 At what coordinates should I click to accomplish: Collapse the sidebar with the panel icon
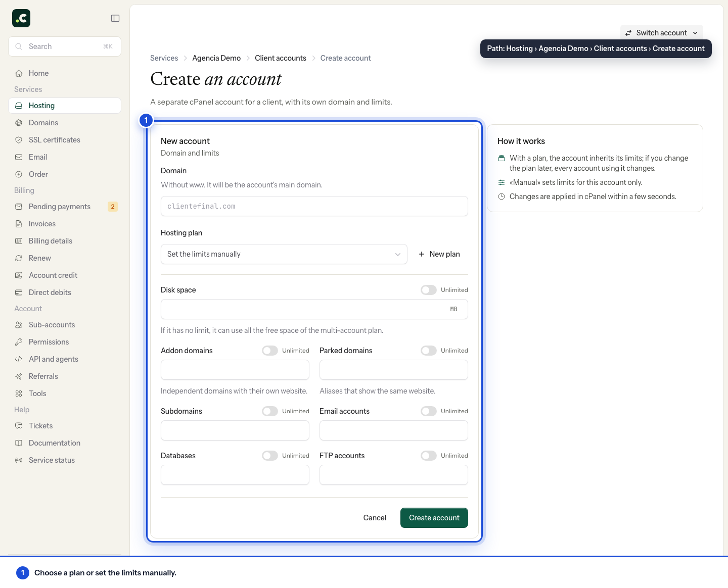115,18
